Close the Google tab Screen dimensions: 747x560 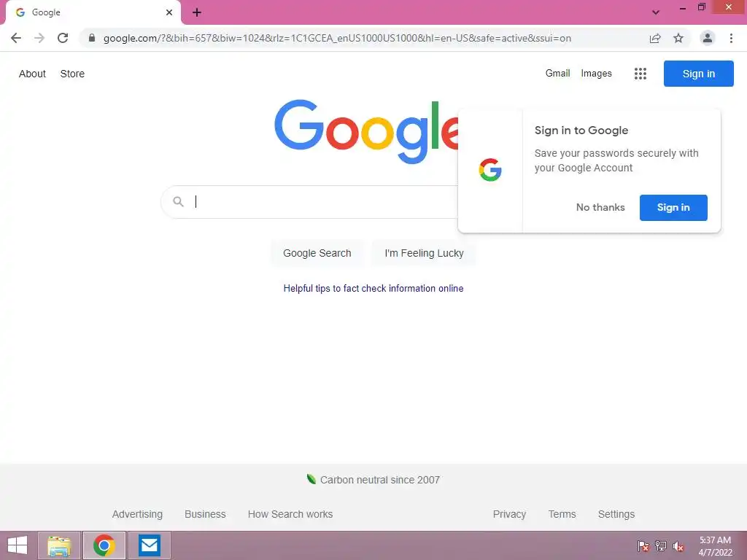[169, 12]
